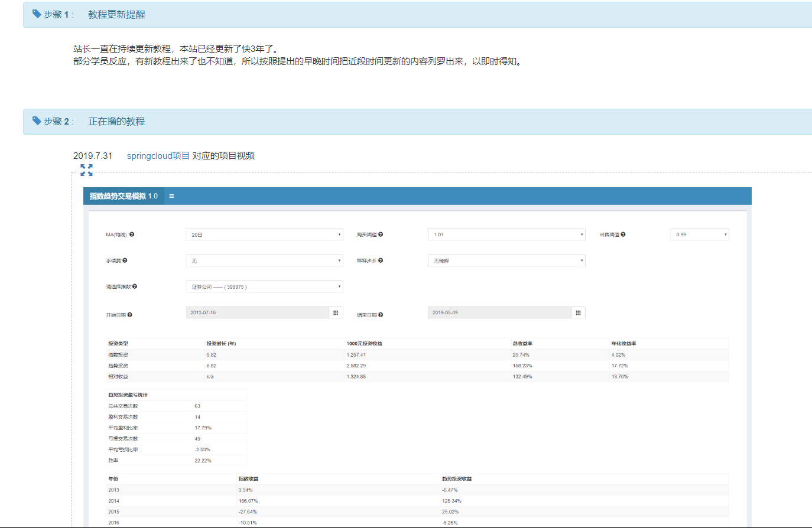Click the help icon next to 购买阈值

pos(381,234)
